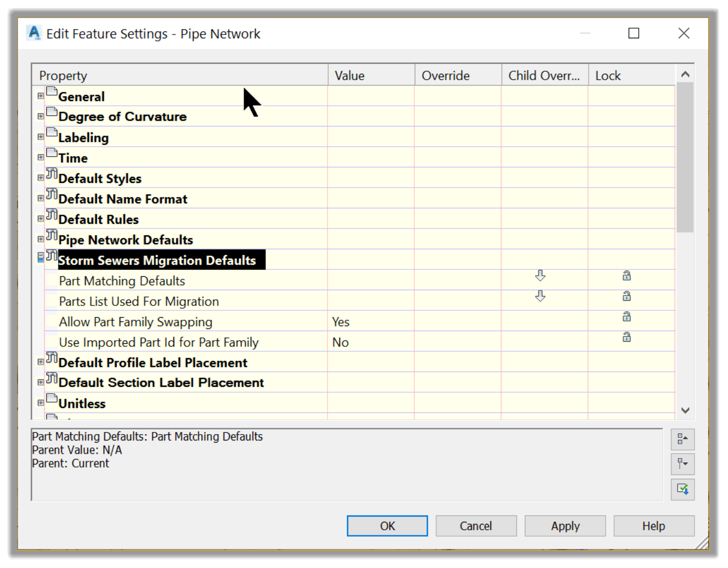Click the collapse all categories icon button
728x568 pixels.
click(x=683, y=439)
